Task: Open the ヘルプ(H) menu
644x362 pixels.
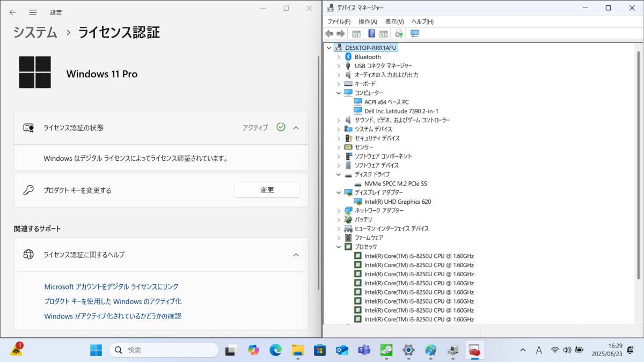Action: pyautogui.click(x=422, y=21)
